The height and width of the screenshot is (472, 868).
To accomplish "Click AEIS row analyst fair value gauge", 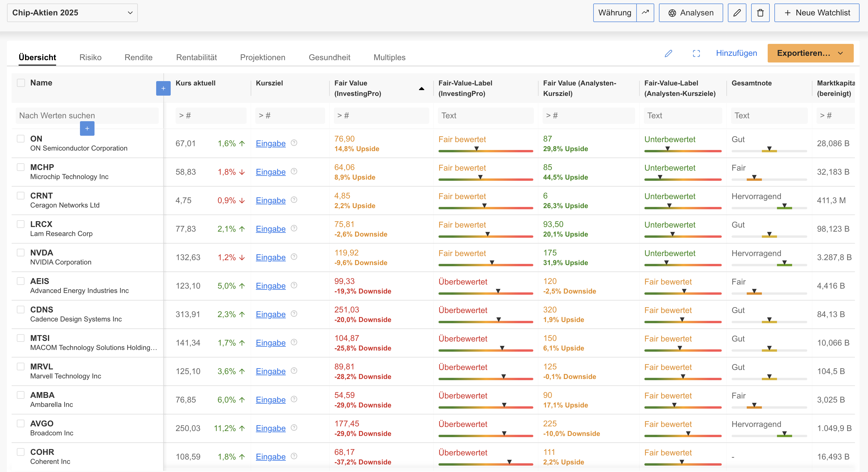I will 683,292.
